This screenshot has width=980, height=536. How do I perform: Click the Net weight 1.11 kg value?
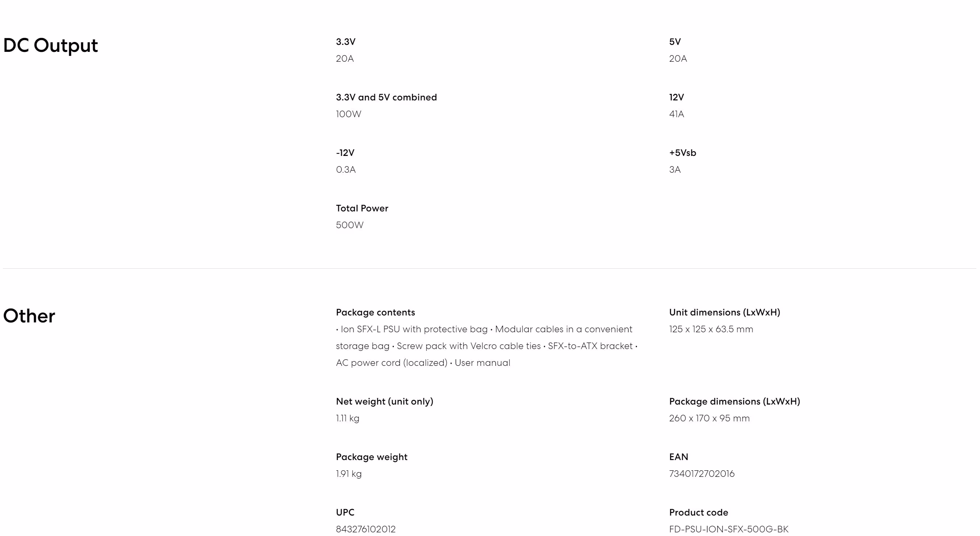pyautogui.click(x=347, y=418)
